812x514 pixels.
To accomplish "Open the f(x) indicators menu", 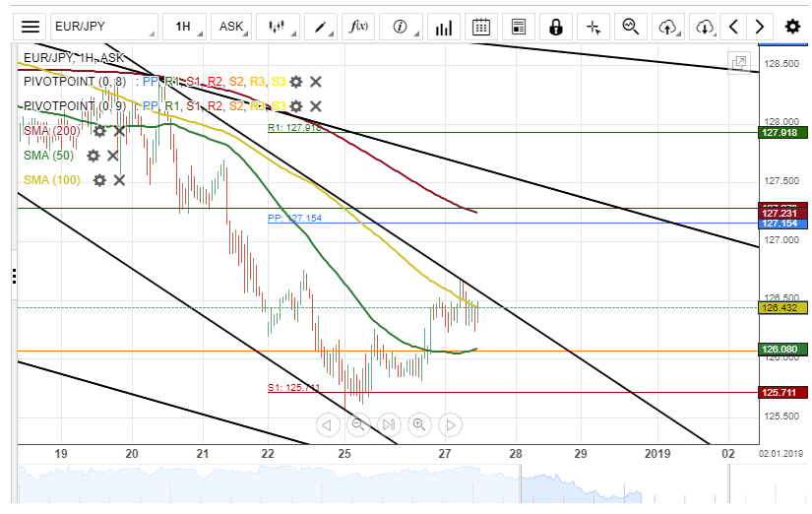I will tap(358, 27).
